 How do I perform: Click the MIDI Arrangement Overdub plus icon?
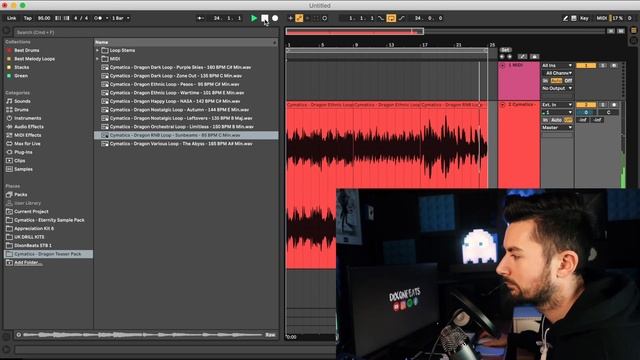click(x=290, y=18)
